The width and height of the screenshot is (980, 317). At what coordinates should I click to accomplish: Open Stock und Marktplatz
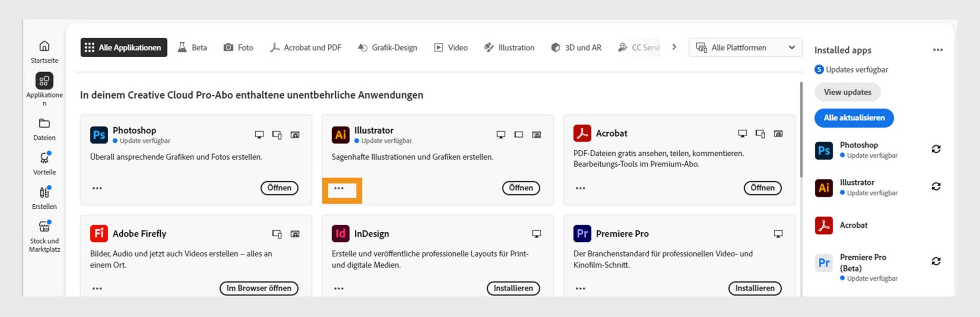coord(44,227)
